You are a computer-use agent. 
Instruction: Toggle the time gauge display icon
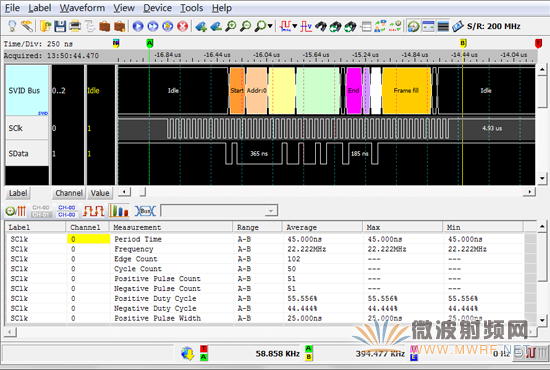click(414, 26)
